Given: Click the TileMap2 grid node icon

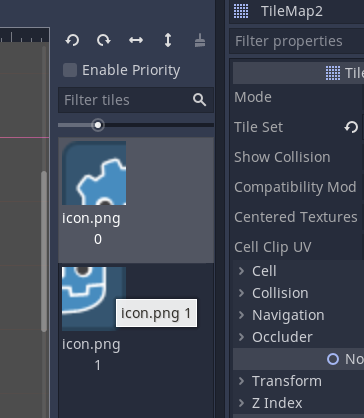Looking at the screenshot, I should pos(241,11).
